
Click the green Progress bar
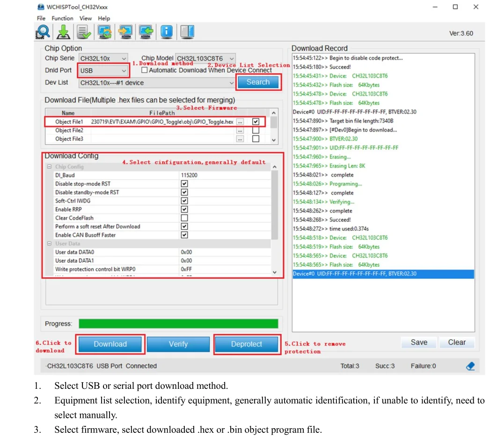tap(178, 323)
